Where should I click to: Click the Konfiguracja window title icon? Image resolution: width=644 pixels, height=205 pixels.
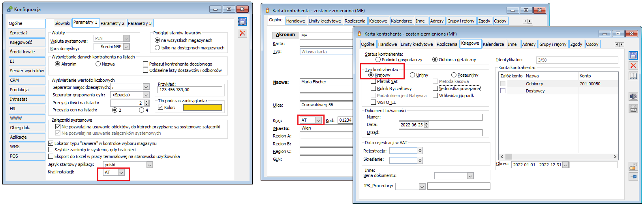click(9, 9)
